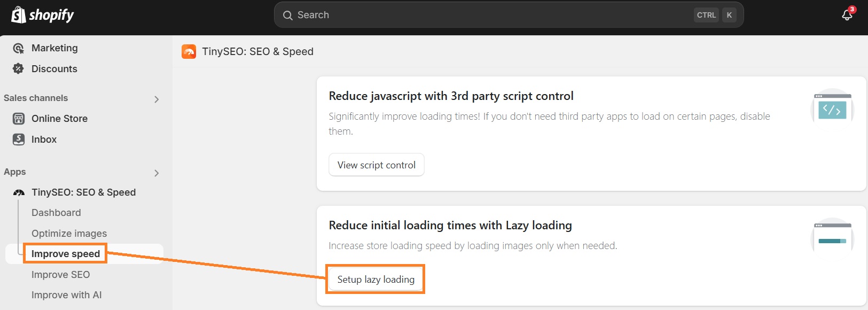Select Optimize images in sidebar
Viewport: 868px width, 310px height.
[x=69, y=233]
